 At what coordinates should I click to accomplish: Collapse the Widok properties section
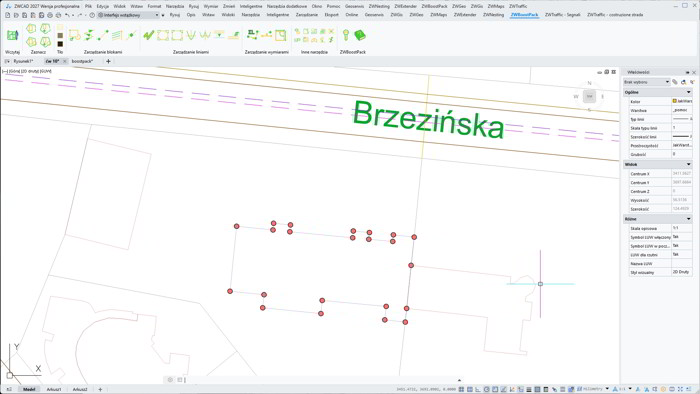coord(688,165)
